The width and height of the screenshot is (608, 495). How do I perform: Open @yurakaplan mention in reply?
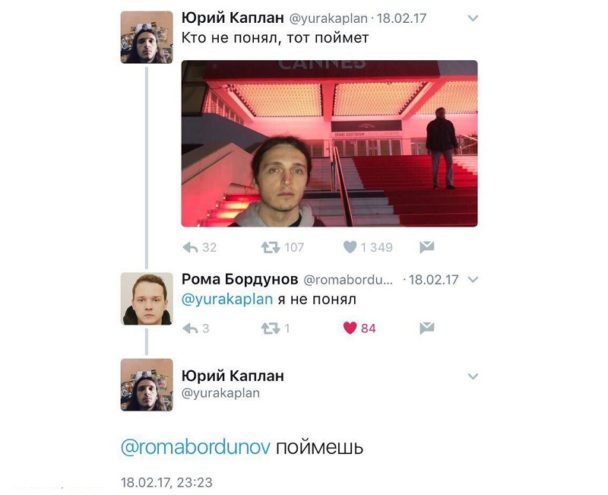point(227,299)
